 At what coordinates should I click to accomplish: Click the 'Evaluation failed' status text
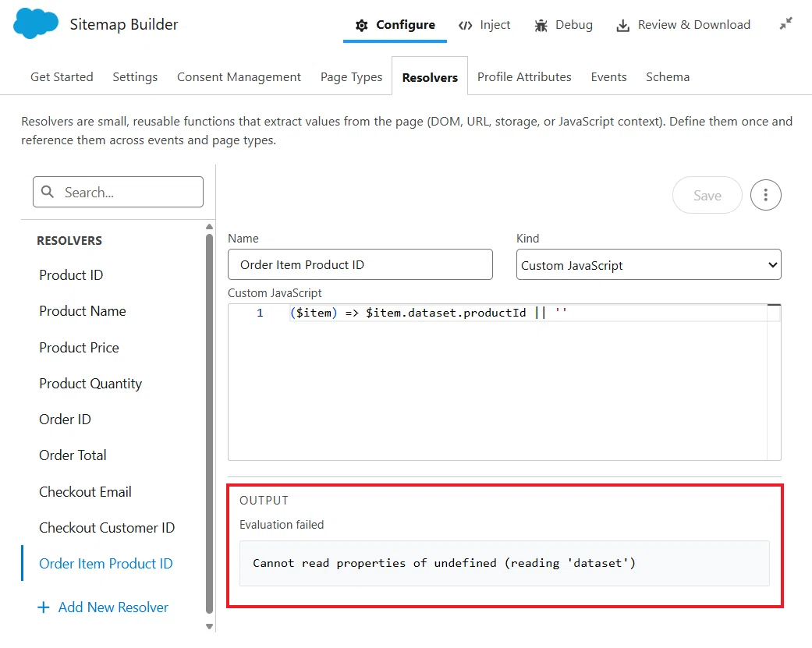tap(281, 525)
